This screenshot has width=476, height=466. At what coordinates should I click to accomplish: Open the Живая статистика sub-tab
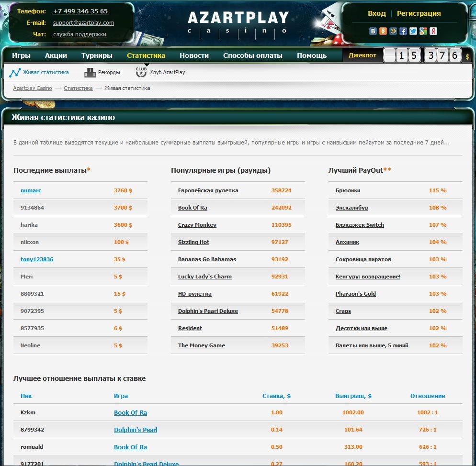[46, 72]
